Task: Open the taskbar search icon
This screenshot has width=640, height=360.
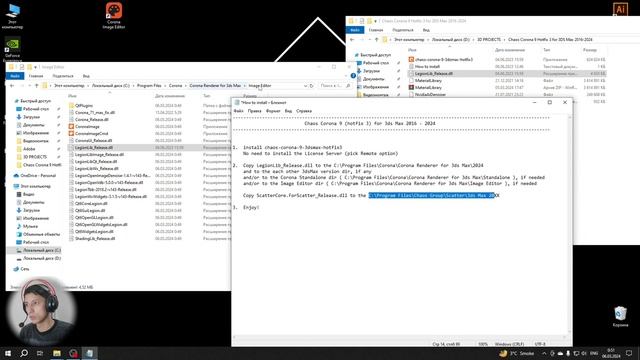Action: point(24,353)
